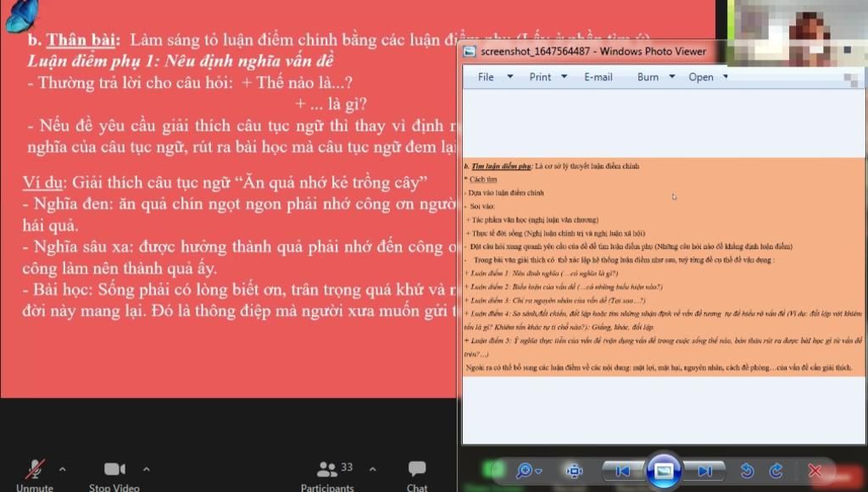Expand the zoom magnifier dropdown arrow

tap(538, 471)
